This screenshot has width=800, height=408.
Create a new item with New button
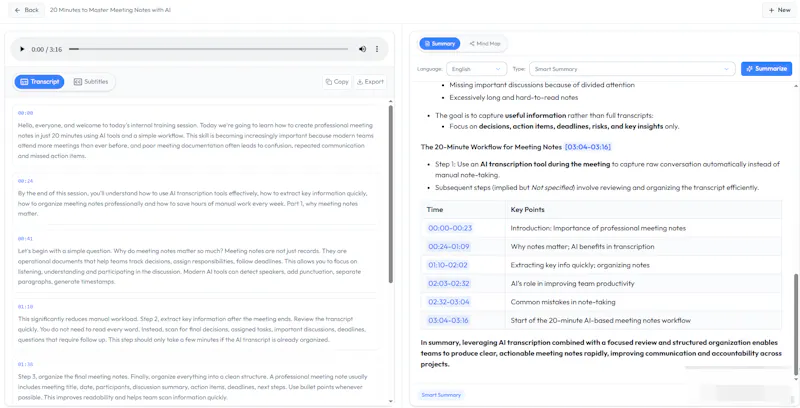point(779,10)
